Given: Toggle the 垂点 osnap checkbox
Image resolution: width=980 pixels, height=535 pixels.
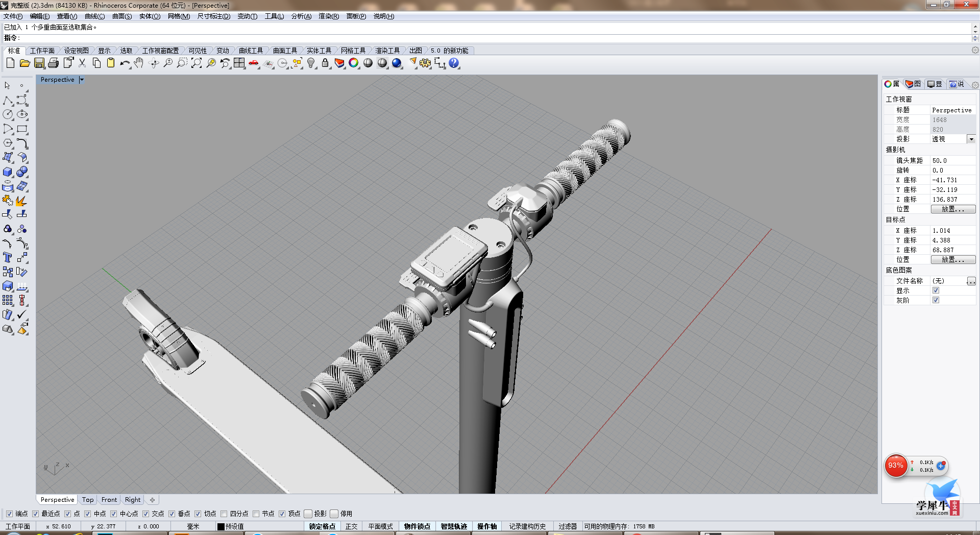Looking at the screenshot, I should (x=171, y=514).
